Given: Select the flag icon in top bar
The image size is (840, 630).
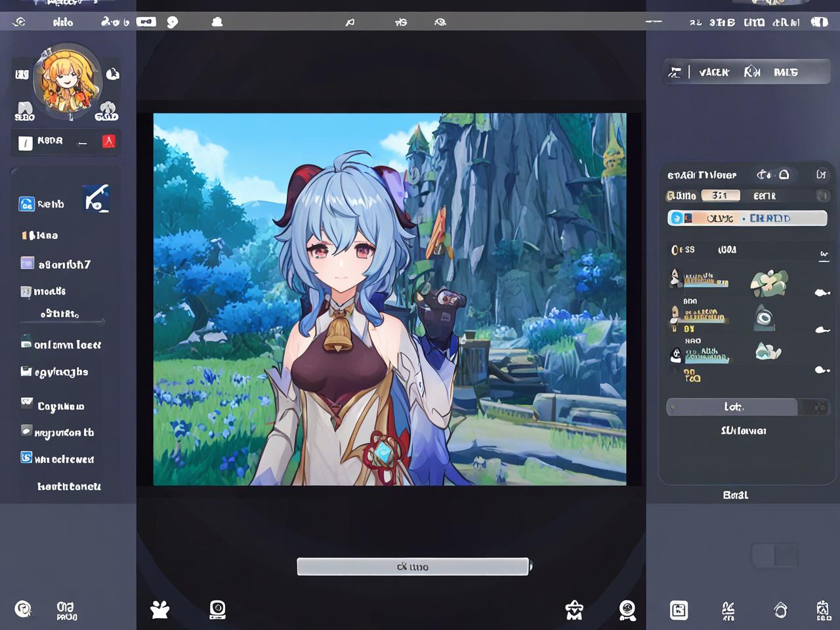Looking at the screenshot, I should coord(350,22).
